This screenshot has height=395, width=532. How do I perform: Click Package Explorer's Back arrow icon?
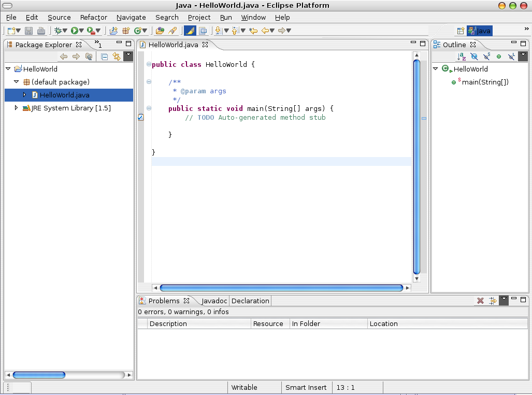tap(63, 57)
